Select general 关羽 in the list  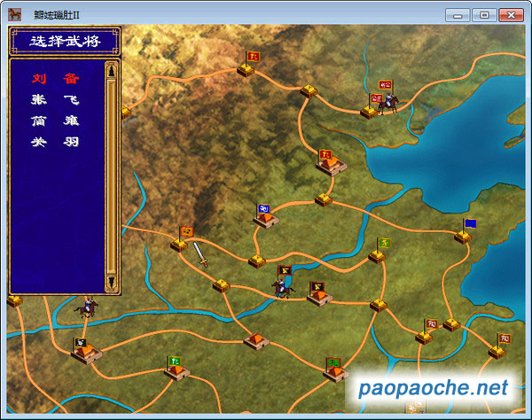click(55, 142)
